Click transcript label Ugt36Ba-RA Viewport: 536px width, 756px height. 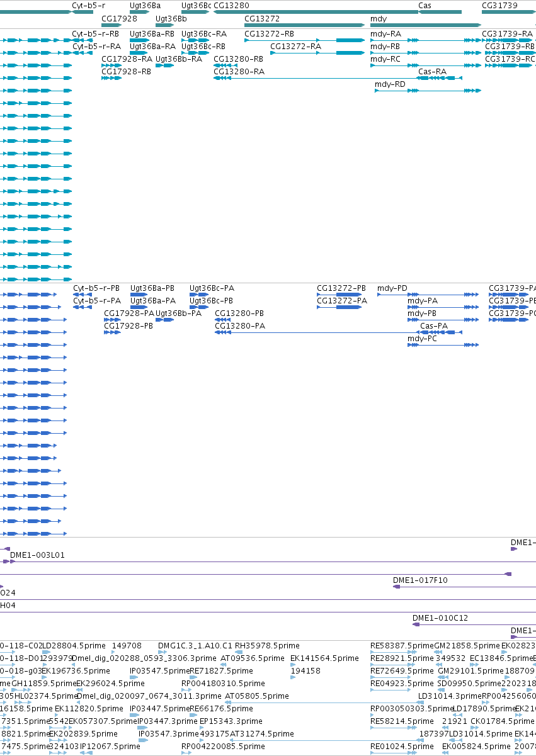(x=152, y=46)
